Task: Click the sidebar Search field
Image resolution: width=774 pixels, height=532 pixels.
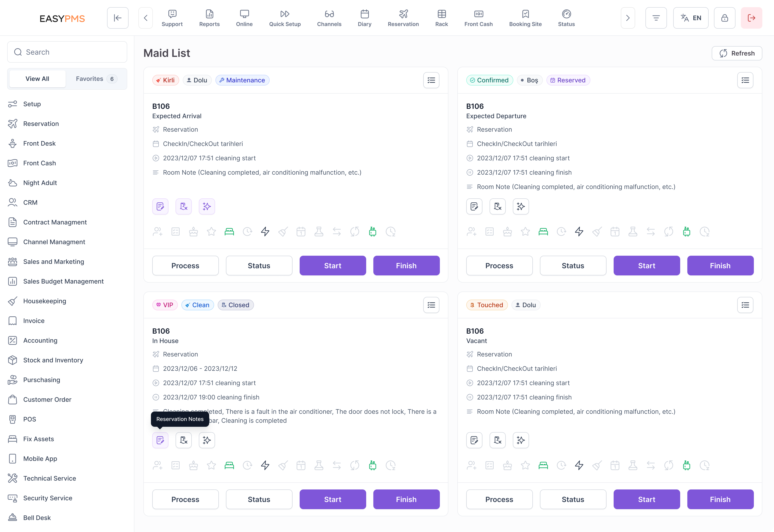Action: tap(67, 52)
